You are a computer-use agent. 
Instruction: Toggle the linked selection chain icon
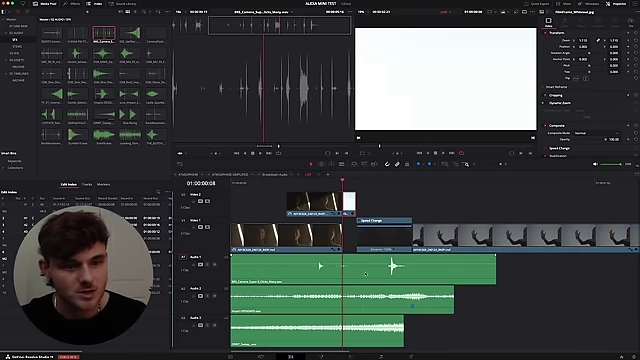coord(397,164)
